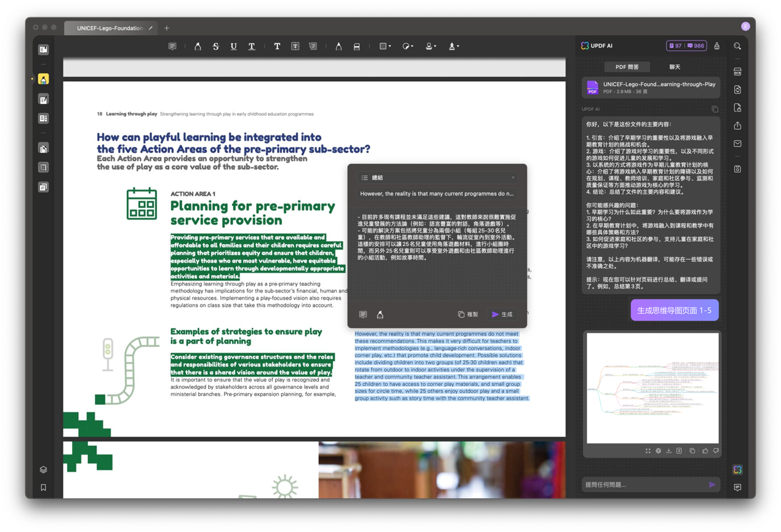Open the batch/redact tool in left sidebar

pyautogui.click(x=43, y=187)
